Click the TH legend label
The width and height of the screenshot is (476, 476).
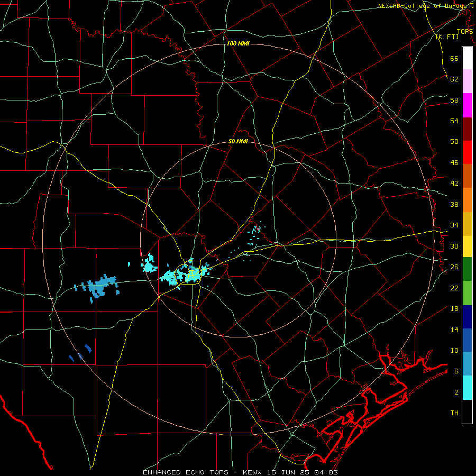tap(454, 413)
